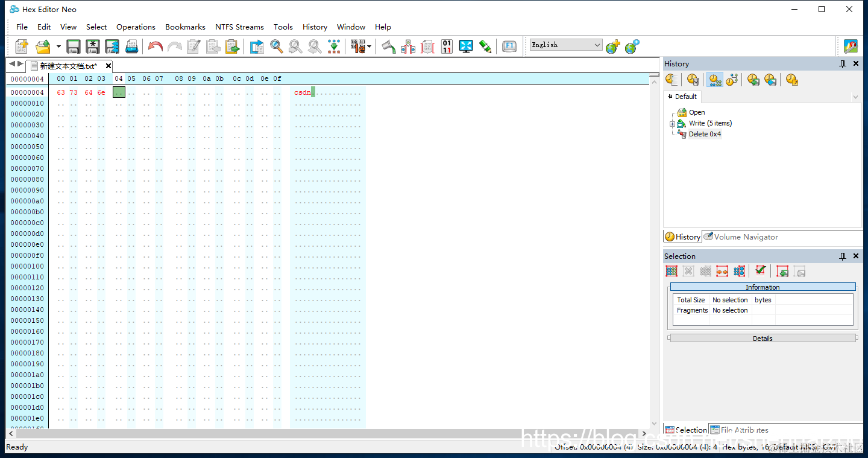This screenshot has height=458, width=868.
Task: Toggle the highlighted history grouping clock icon
Action: (x=715, y=80)
